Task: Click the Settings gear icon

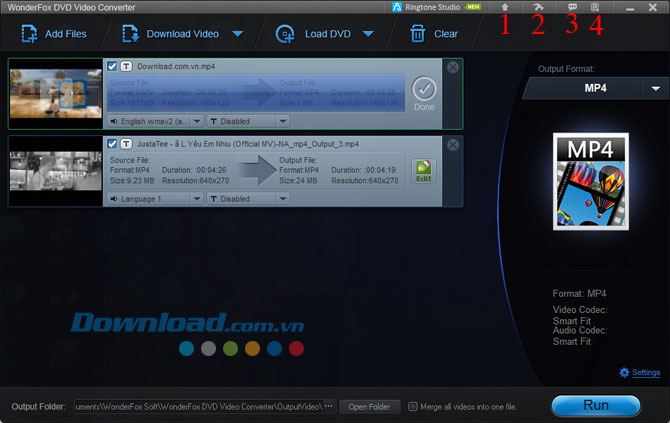Action: coord(624,373)
